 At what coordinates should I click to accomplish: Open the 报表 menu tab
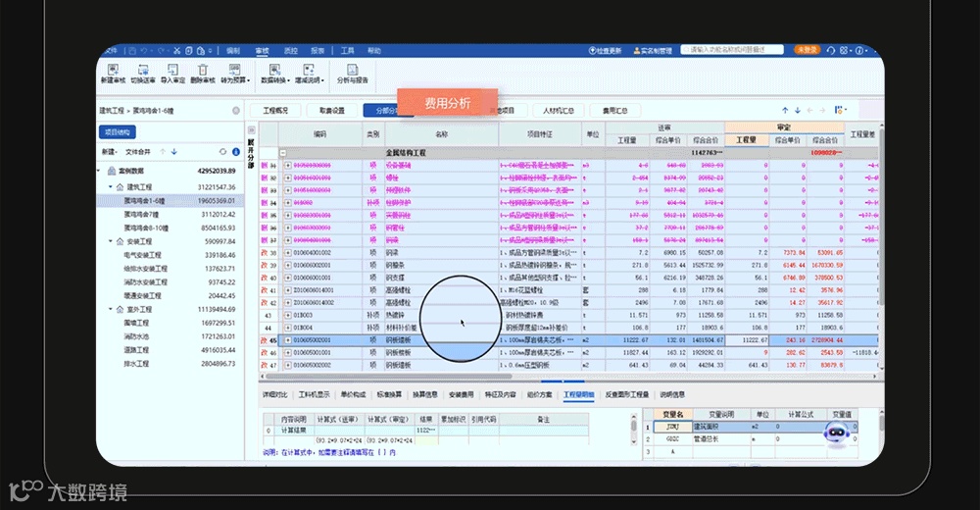(x=318, y=51)
